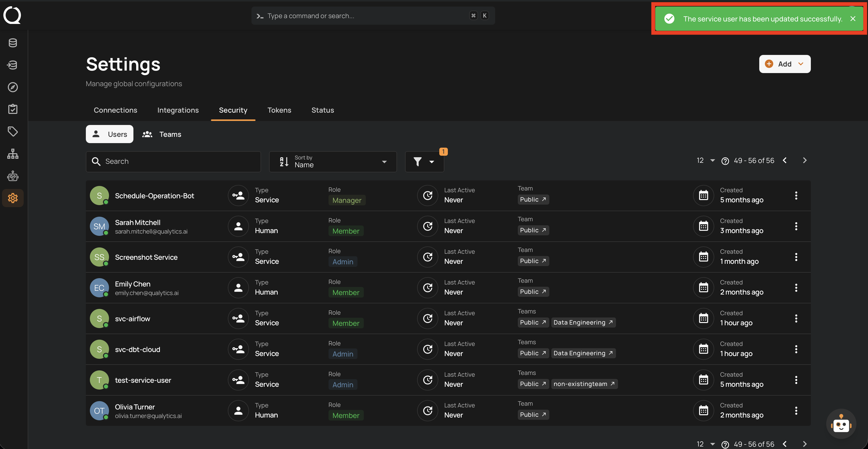The image size is (868, 449).
Task: Open the checks clipboard sidebar icon
Action: point(13,109)
